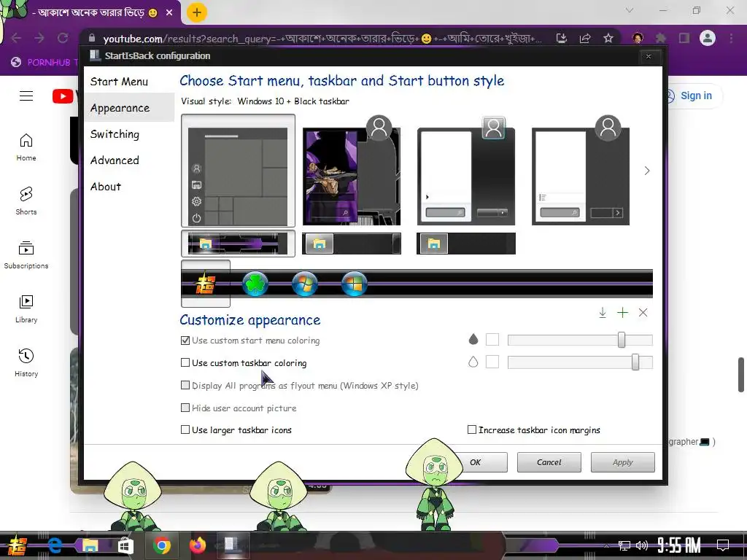Choose the purple themed Start menu style

tap(352, 171)
